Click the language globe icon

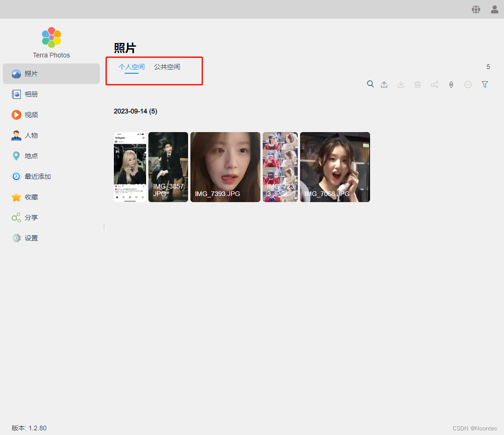476,9
